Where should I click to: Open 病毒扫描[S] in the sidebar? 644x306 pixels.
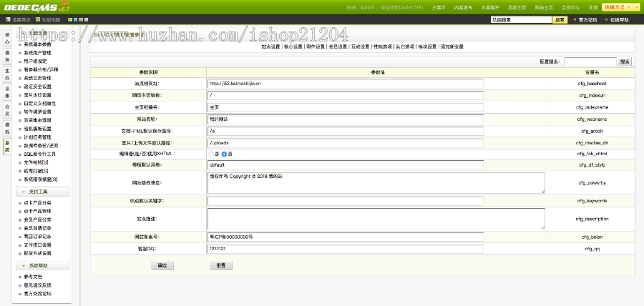coord(36,171)
